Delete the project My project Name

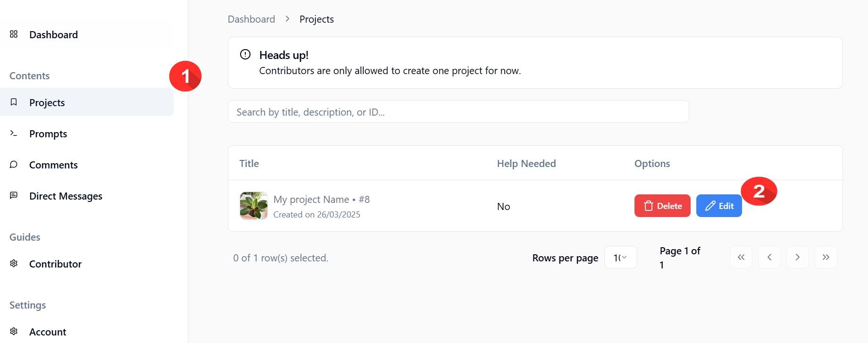[662, 206]
